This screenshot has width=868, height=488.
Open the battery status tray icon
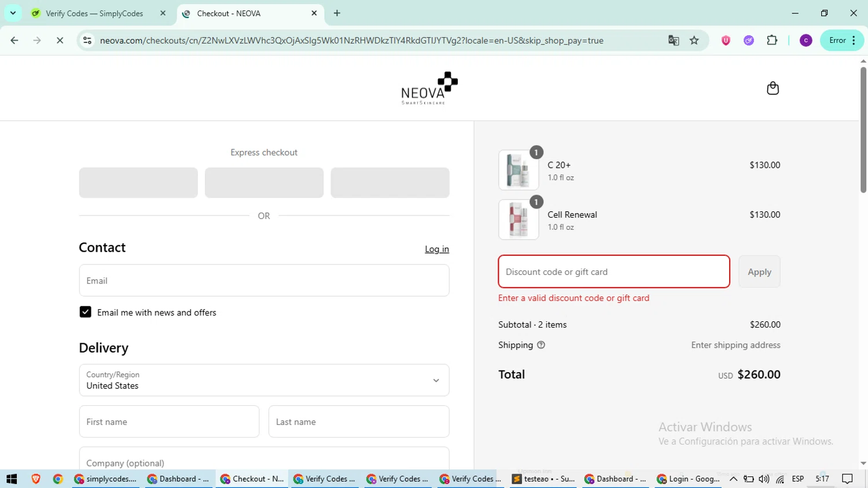coord(748,479)
